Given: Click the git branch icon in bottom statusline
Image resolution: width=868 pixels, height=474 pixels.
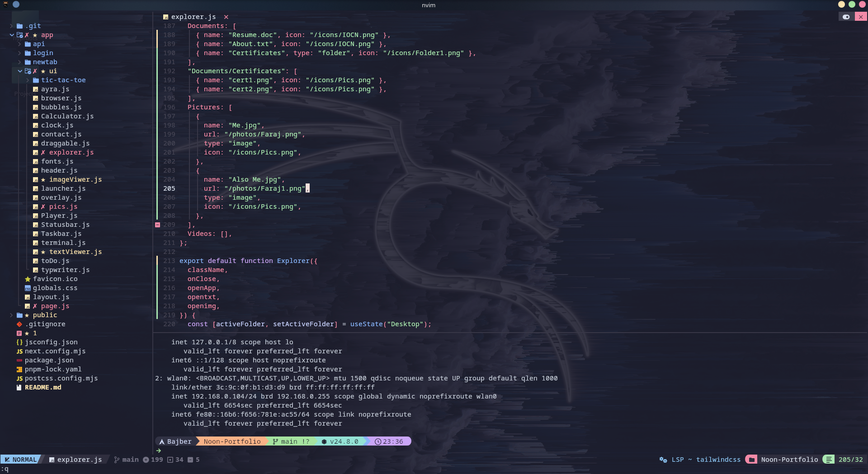Looking at the screenshot, I should pyautogui.click(x=117, y=460).
